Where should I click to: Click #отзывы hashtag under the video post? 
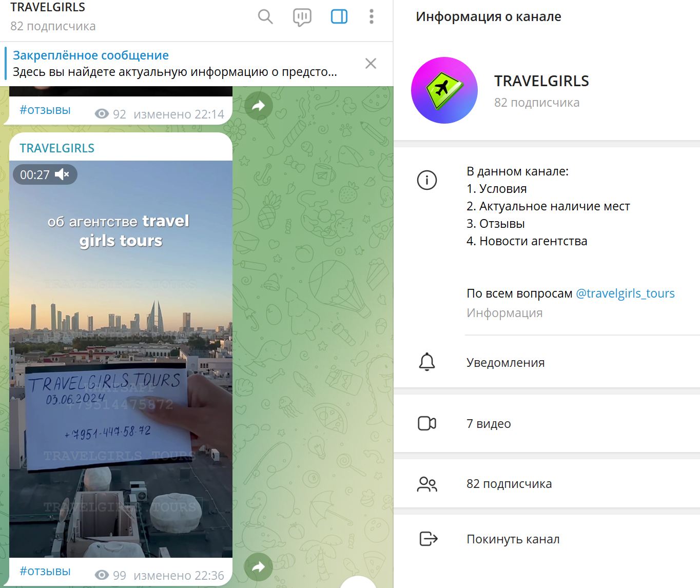[x=45, y=571]
